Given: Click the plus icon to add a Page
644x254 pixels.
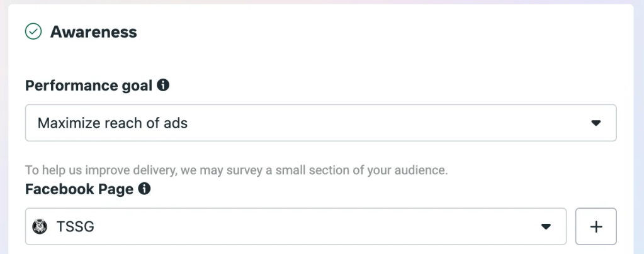Looking at the screenshot, I should click(x=596, y=226).
